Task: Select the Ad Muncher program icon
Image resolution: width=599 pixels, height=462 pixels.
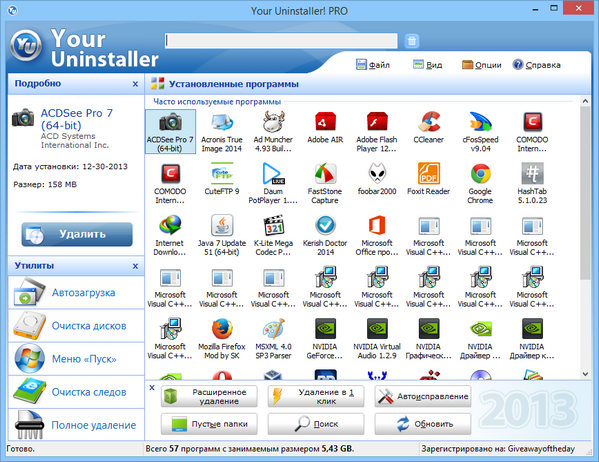Action: tap(274, 131)
